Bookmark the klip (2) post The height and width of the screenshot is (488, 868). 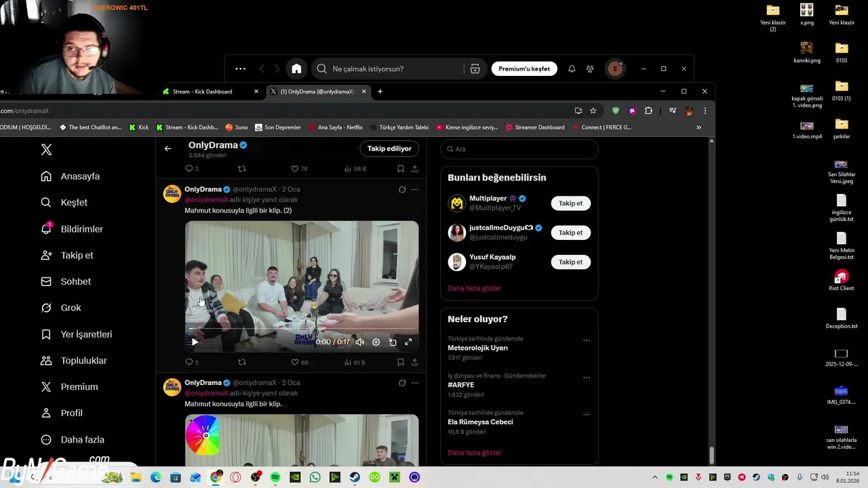click(x=401, y=362)
